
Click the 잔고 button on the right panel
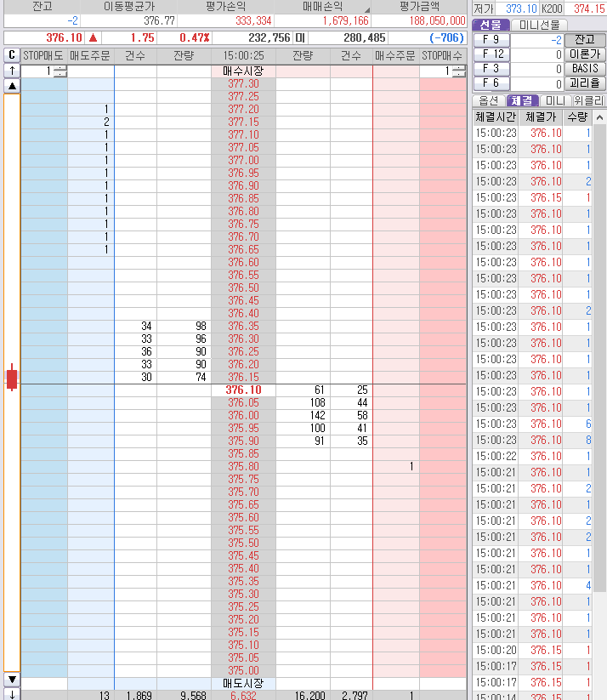tap(585, 40)
